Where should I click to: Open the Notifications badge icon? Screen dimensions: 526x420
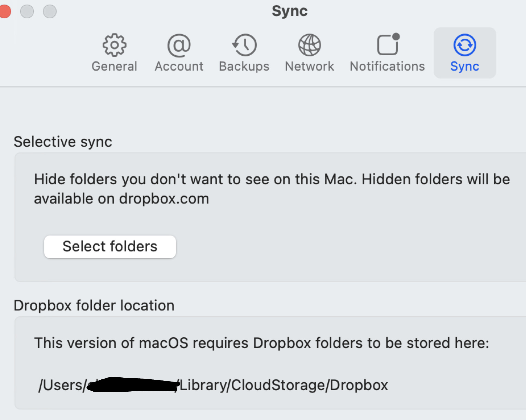tap(388, 44)
